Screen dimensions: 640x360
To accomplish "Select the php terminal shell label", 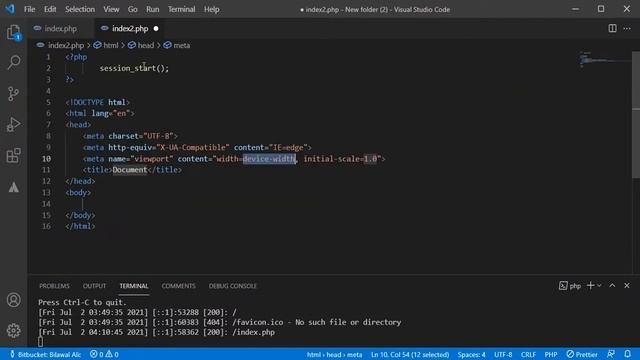I will (x=570, y=286).
